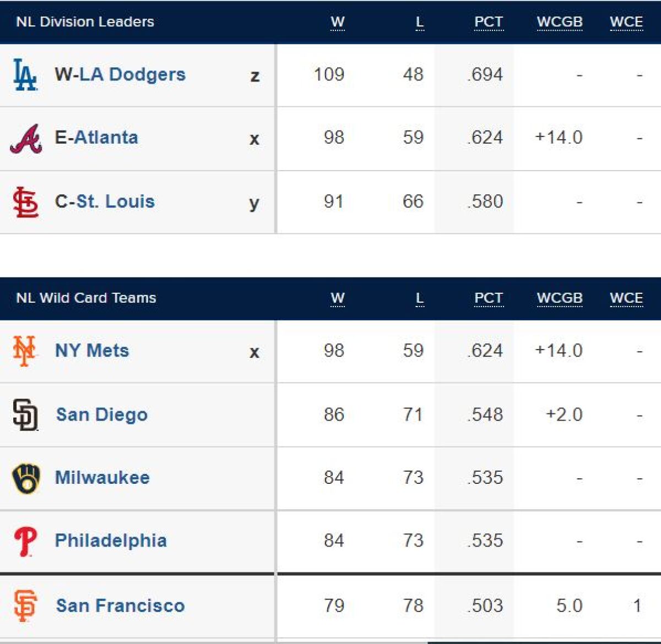The width and height of the screenshot is (661, 644).
Task: Open the San Diego team page
Action: [x=102, y=414]
